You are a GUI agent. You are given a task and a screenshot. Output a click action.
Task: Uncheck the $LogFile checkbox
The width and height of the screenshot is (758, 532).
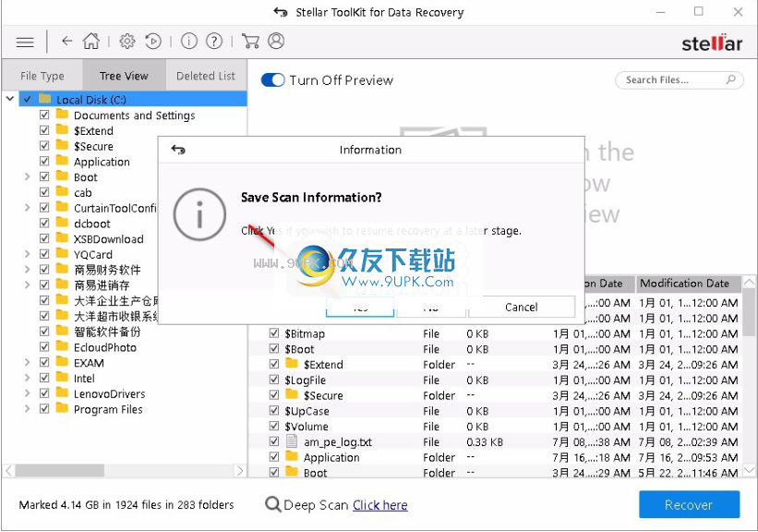click(274, 380)
